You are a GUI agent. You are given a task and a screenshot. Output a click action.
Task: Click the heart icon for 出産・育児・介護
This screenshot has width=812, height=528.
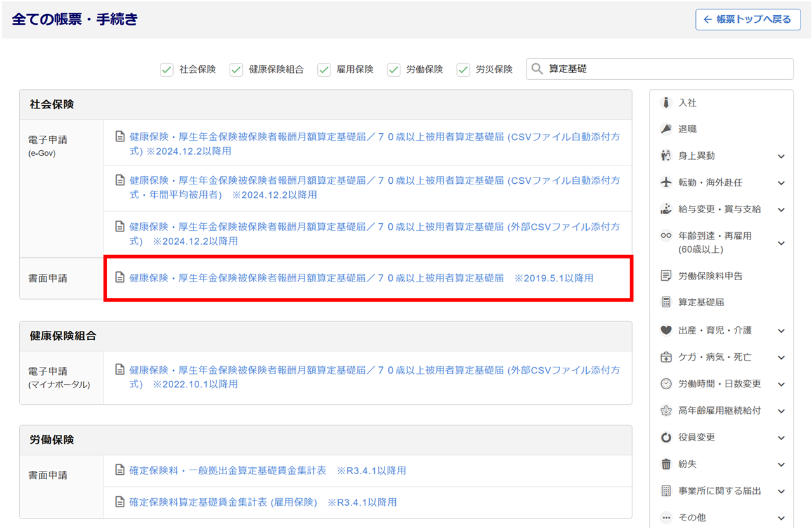click(666, 330)
